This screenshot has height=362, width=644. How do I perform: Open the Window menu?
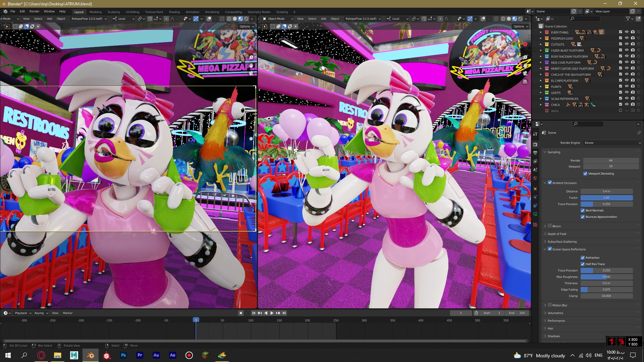pos(49,11)
